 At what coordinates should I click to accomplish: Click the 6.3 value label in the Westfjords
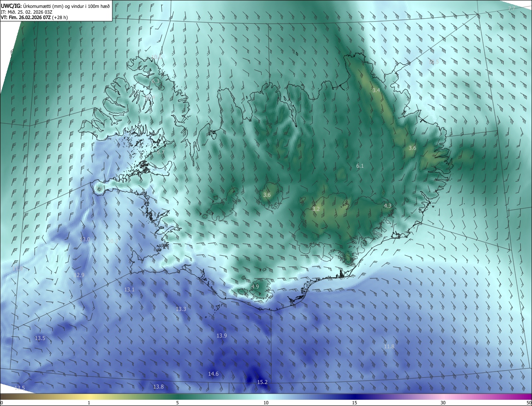pyautogui.click(x=155, y=82)
